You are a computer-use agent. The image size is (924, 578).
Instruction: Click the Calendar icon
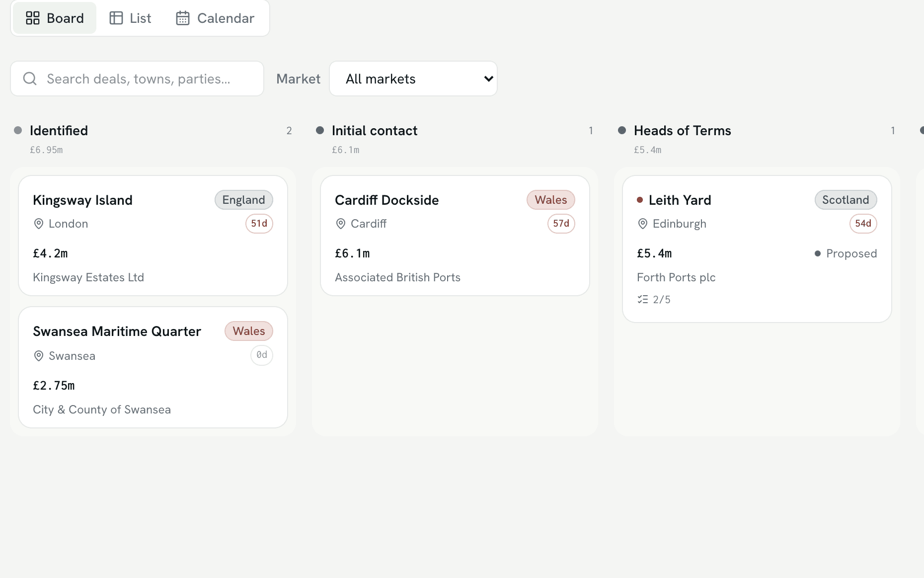coord(183,18)
